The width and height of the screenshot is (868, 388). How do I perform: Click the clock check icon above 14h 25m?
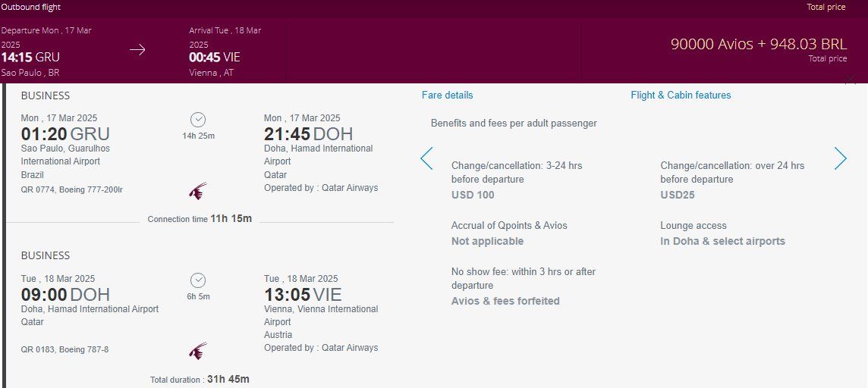(x=198, y=120)
